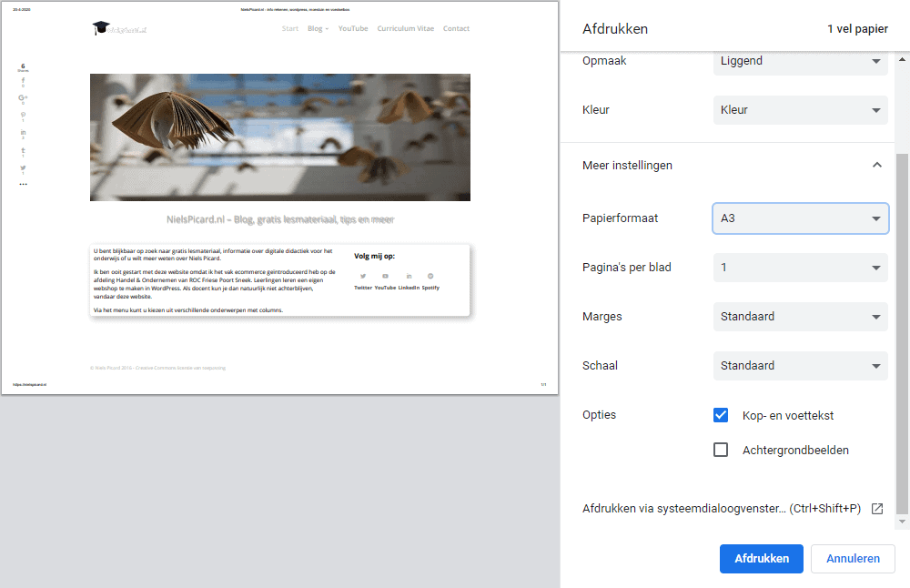Click the Facebook share icon

[x=22, y=81]
